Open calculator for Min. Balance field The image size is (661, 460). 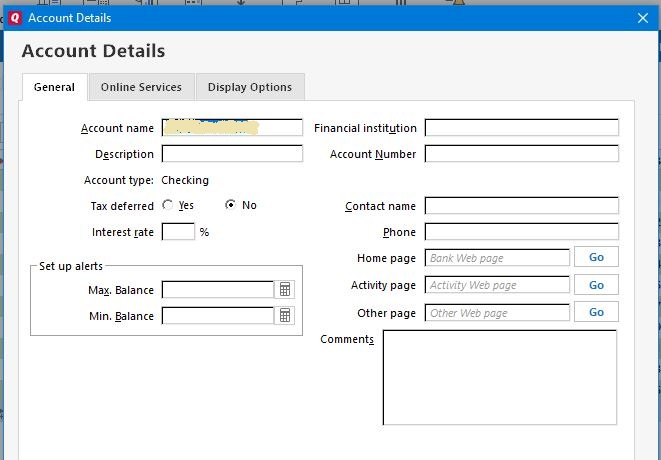coord(285,315)
